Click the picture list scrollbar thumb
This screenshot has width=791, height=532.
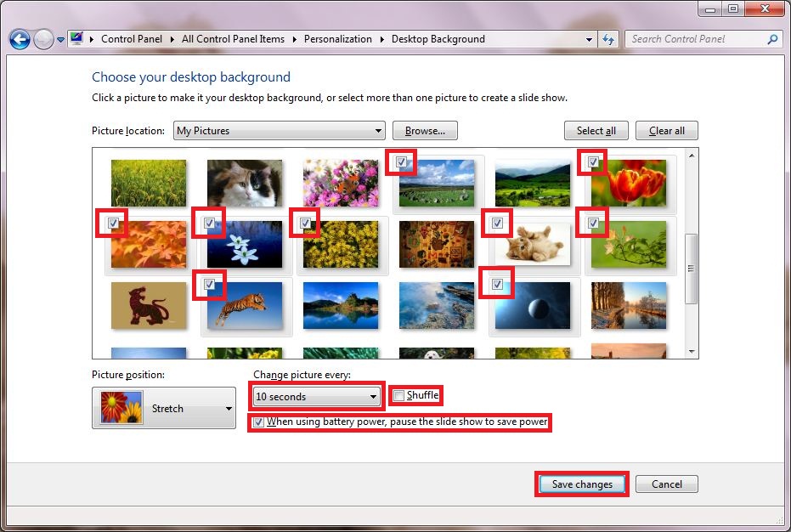(x=691, y=269)
